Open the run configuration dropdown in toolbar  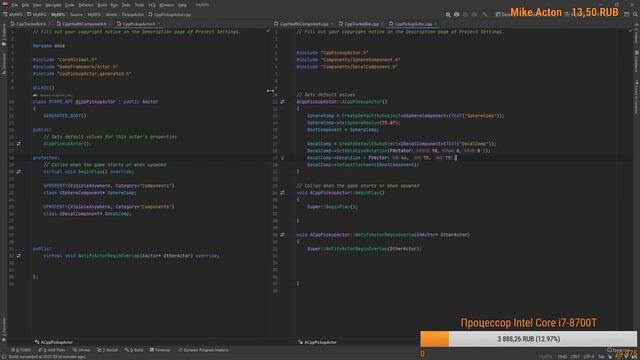click(x=503, y=14)
